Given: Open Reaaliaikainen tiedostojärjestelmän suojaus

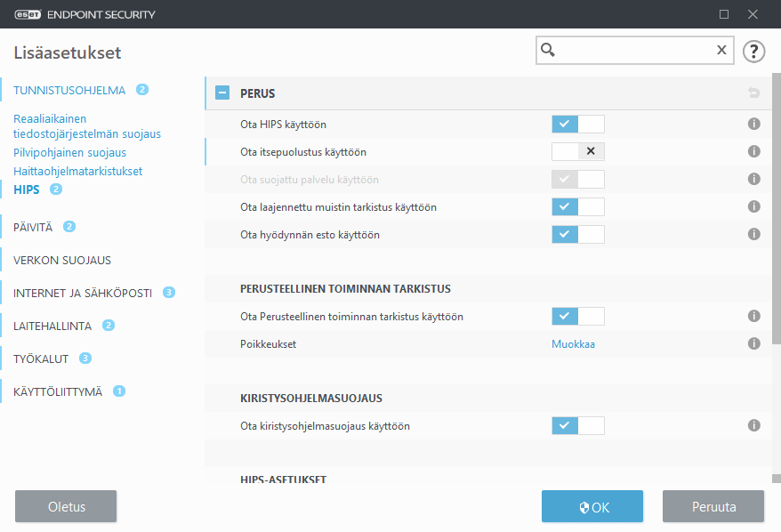Looking at the screenshot, I should click(87, 126).
